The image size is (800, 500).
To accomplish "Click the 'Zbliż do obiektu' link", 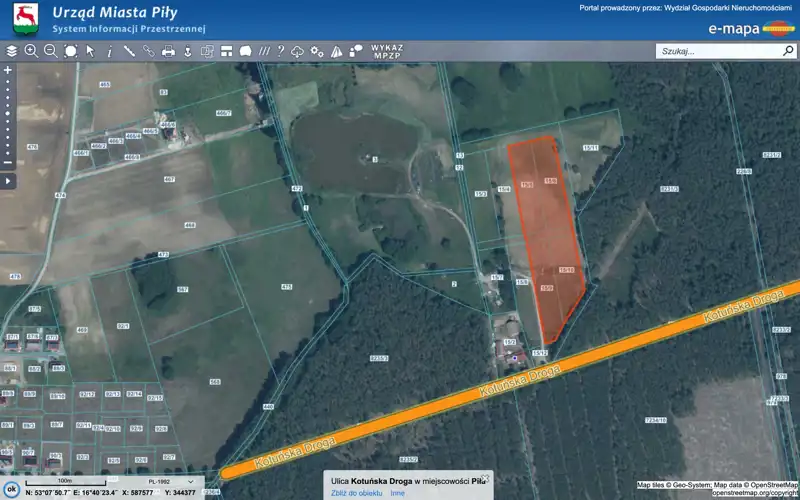I will pos(357,493).
